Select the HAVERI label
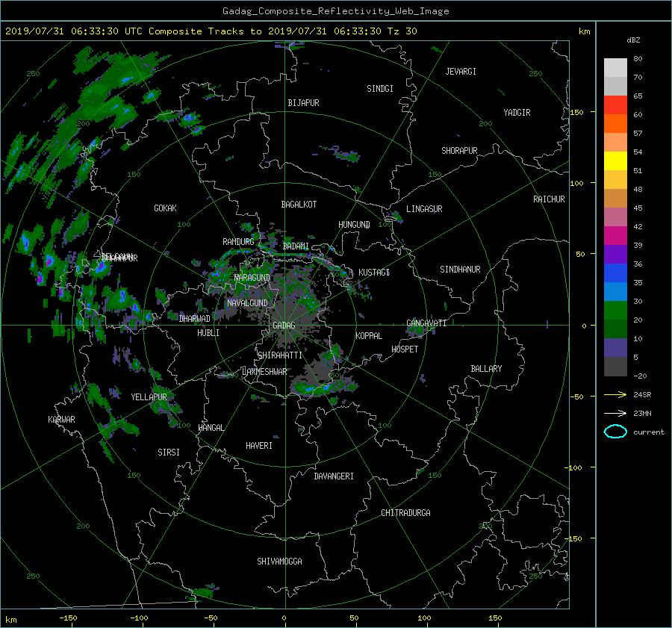The image size is (672, 628). click(259, 446)
